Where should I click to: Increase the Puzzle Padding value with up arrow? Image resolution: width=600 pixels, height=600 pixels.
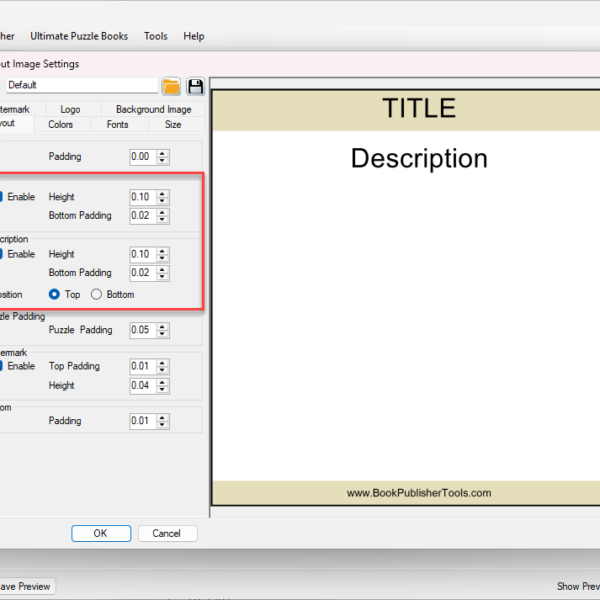[x=163, y=326]
